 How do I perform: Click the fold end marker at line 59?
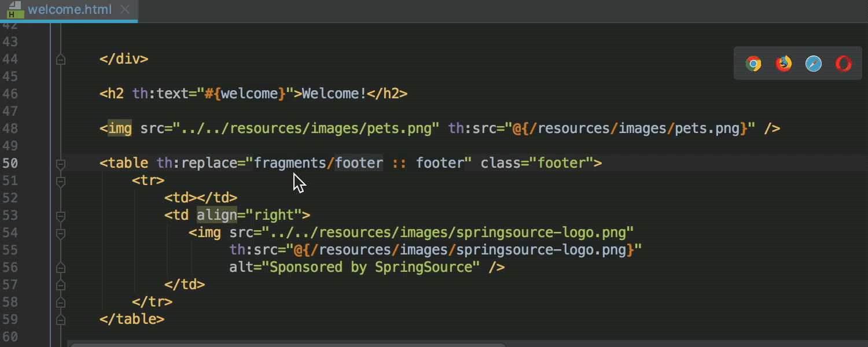pyautogui.click(x=60, y=319)
